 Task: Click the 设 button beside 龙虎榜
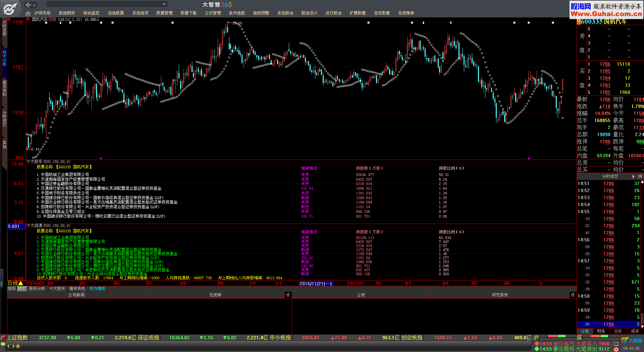point(288,295)
